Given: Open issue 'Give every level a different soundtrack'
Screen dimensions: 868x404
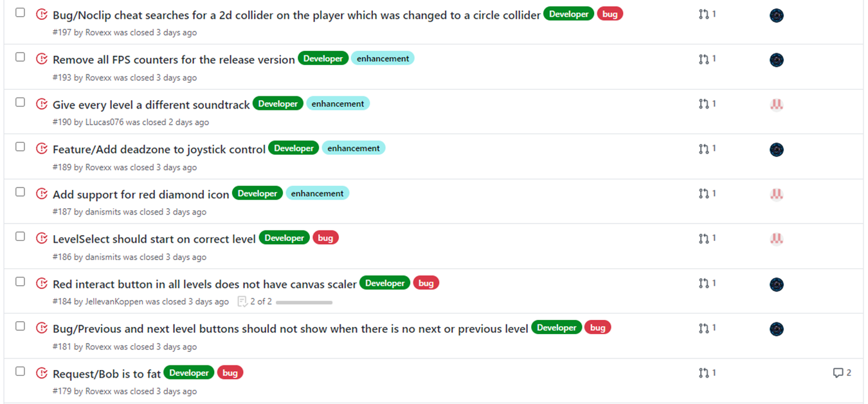Looking at the screenshot, I should tap(151, 105).
